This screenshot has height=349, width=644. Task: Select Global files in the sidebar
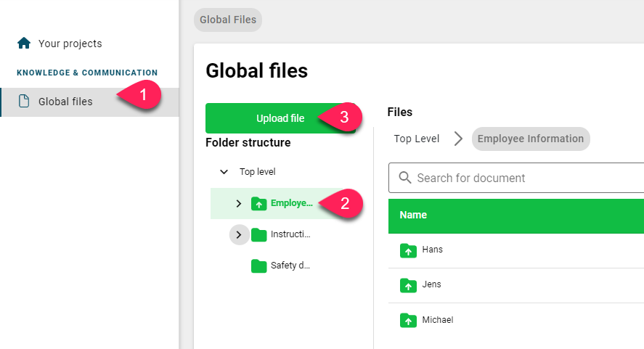point(89,102)
